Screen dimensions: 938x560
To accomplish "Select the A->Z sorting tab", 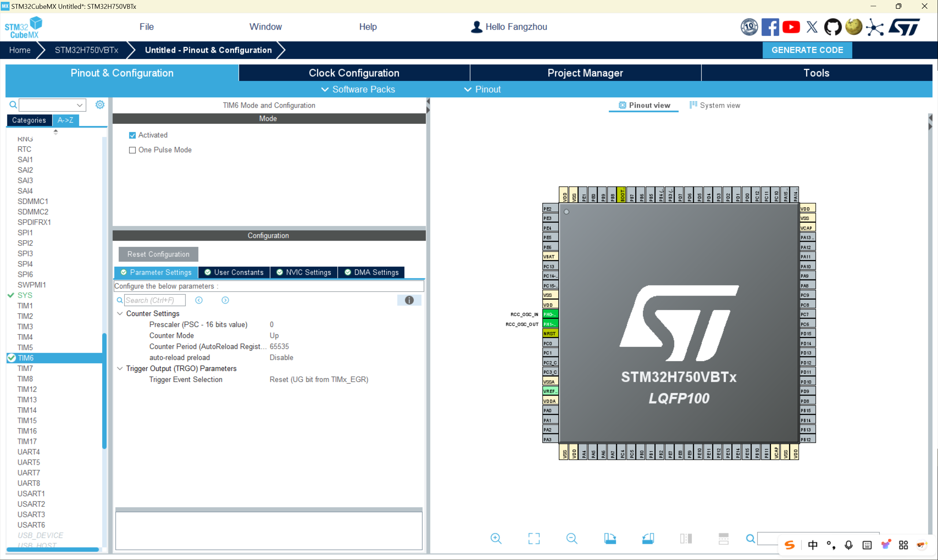I will (65, 120).
